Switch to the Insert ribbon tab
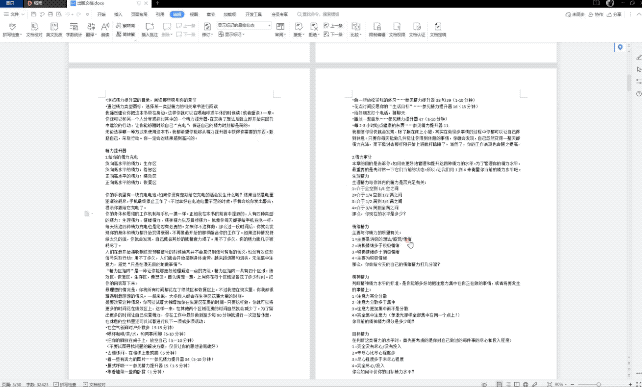Viewport: 642px width, 387px height. 118,14
